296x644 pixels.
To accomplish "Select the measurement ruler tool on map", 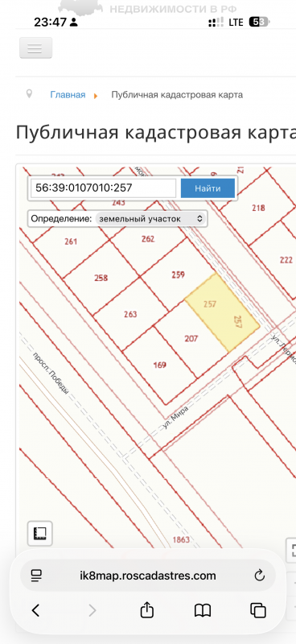I will click(x=40, y=533).
